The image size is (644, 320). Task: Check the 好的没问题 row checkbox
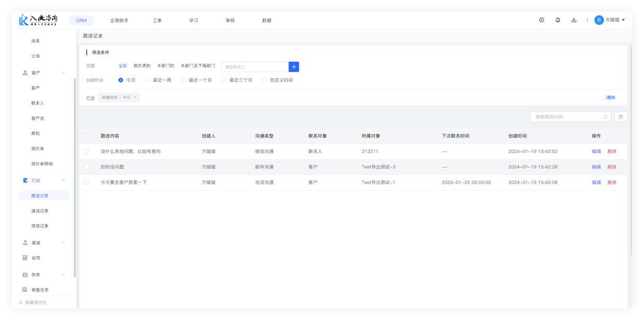[86, 167]
